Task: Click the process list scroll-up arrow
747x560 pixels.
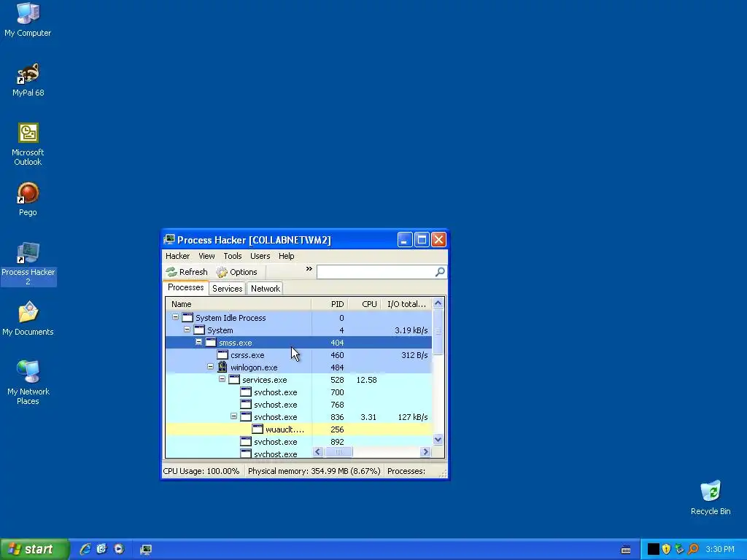Action: click(x=438, y=303)
